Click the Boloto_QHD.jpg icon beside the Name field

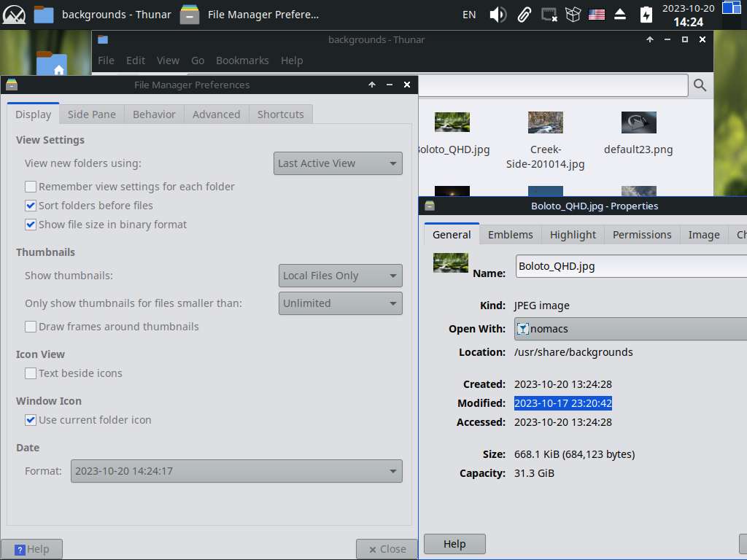tap(451, 262)
